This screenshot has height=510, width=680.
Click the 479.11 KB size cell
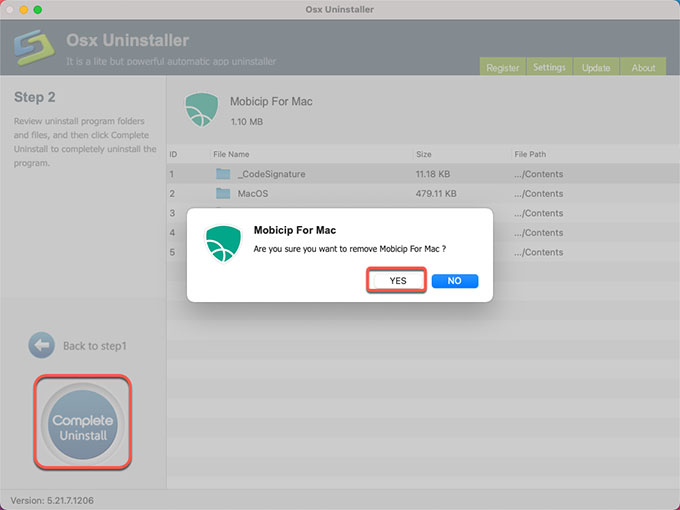pos(436,193)
